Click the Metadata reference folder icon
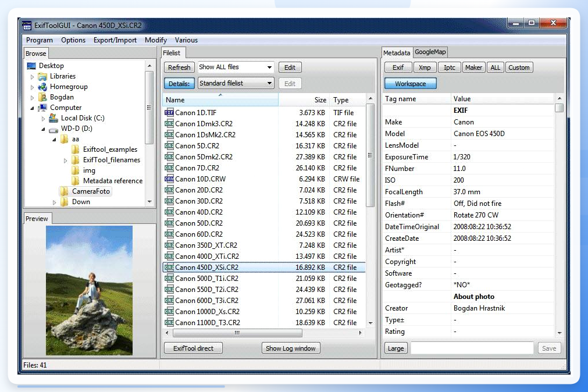Viewport: 588px width, 392px height. point(76,181)
